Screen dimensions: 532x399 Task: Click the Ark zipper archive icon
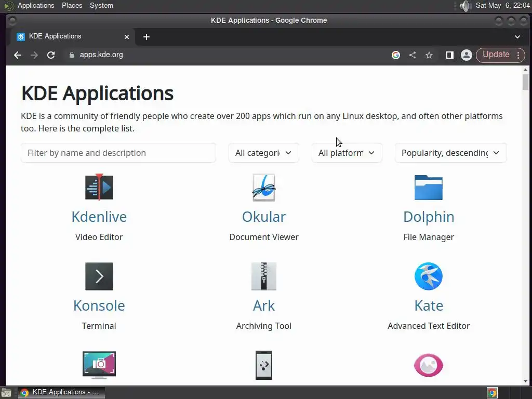pos(264,276)
